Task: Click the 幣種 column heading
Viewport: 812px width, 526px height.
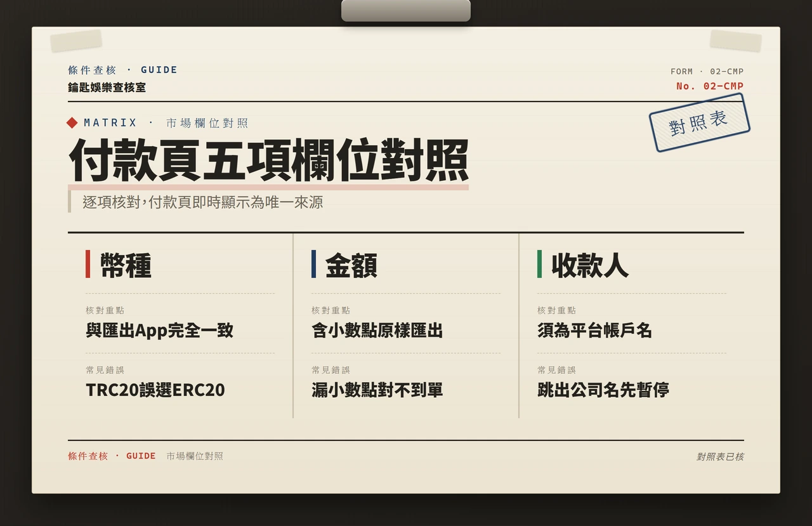Action: 126,265
